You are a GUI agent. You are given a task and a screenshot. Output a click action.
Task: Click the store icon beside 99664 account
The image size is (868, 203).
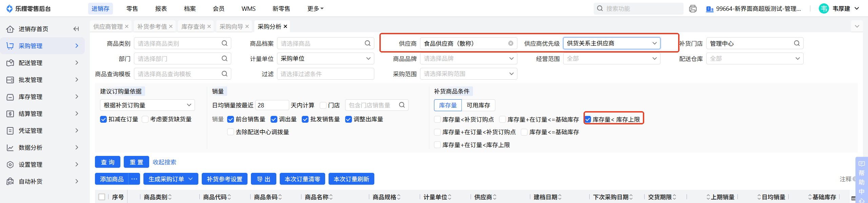[709, 9]
